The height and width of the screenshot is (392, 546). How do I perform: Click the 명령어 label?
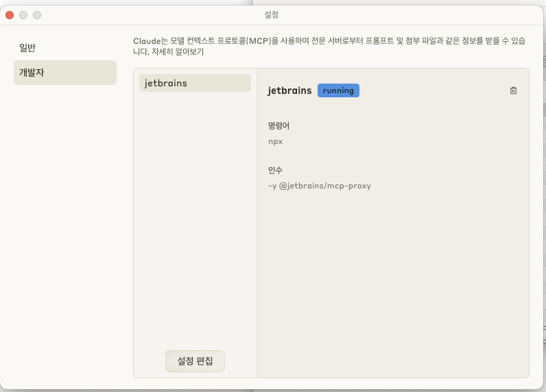coord(278,125)
